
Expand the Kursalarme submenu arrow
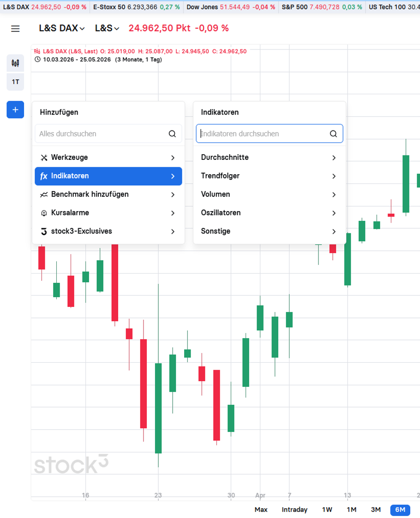tap(173, 213)
